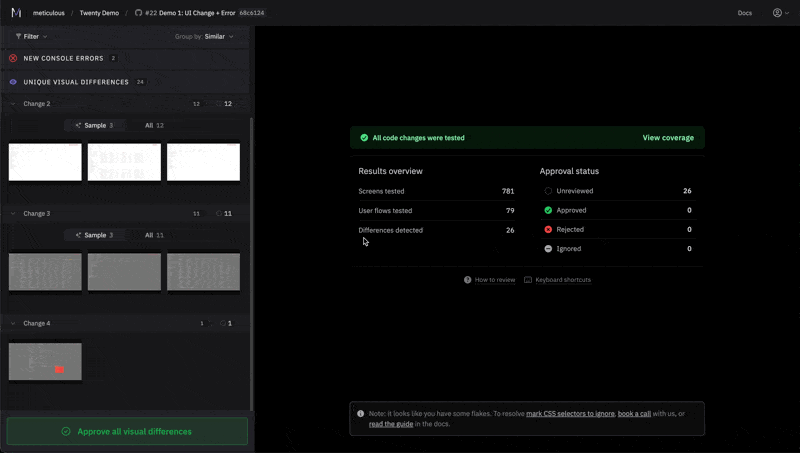This screenshot has width=800, height=453.
Task: Open #22 Demo 1: UI Change + Error title
Action: point(190,13)
